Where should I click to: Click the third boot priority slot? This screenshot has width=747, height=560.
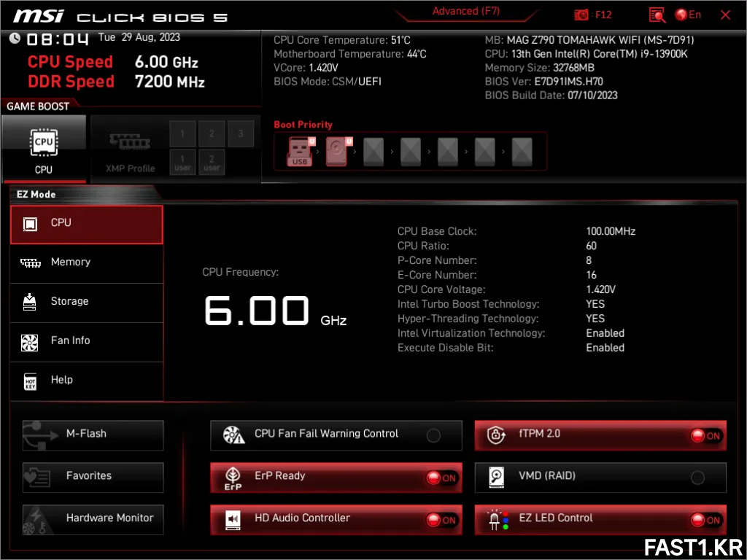[x=373, y=152]
